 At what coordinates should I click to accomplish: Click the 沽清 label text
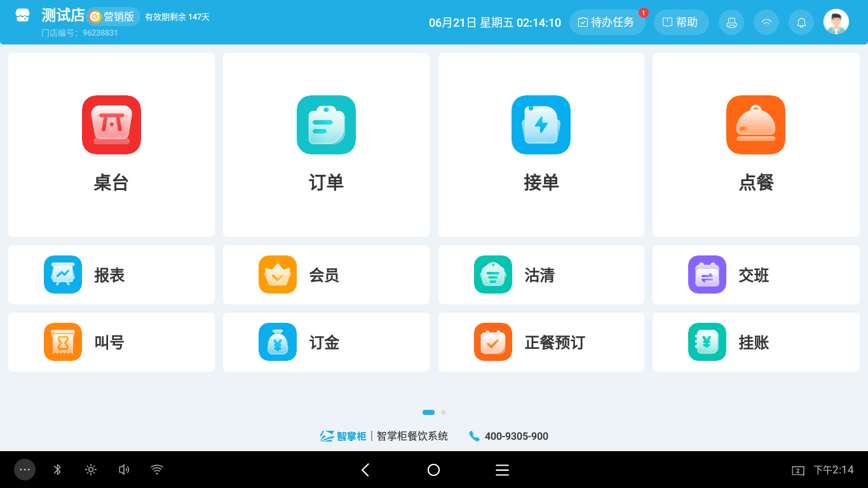[x=539, y=275]
